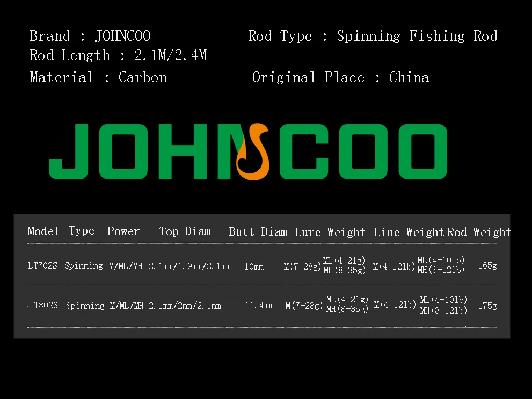Select the LT802S model cell
532x399 pixels.
(43, 306)
